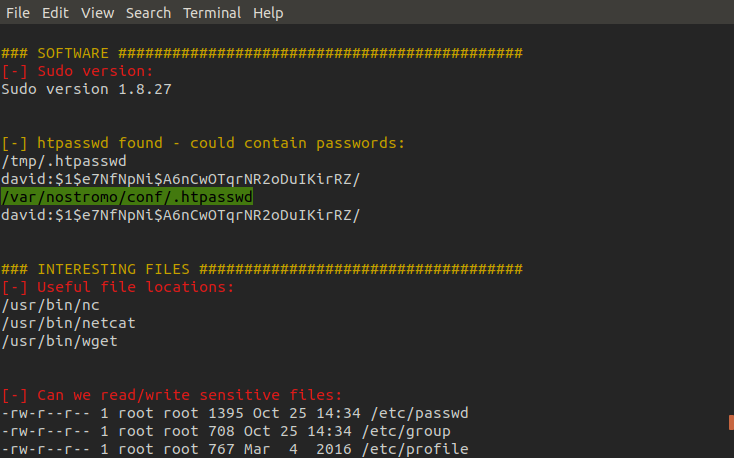
Task: Click the /usr/bin/wget path
Action: 59,341
